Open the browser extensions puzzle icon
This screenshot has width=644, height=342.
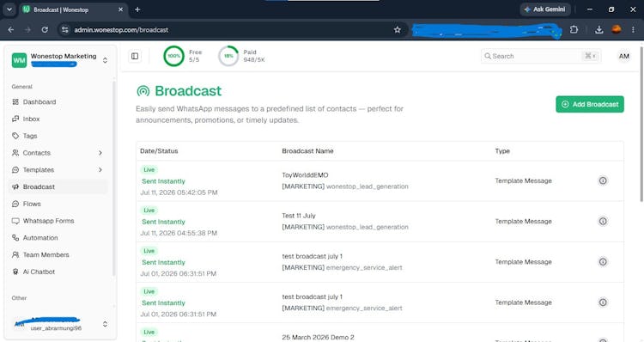point(574,29)
